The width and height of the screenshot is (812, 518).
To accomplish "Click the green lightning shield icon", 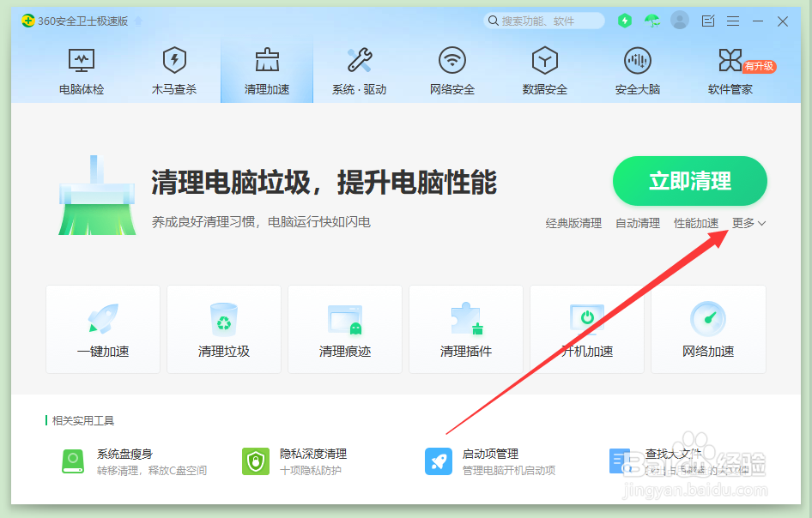I will pyautogui.click(x=625, y=21).
